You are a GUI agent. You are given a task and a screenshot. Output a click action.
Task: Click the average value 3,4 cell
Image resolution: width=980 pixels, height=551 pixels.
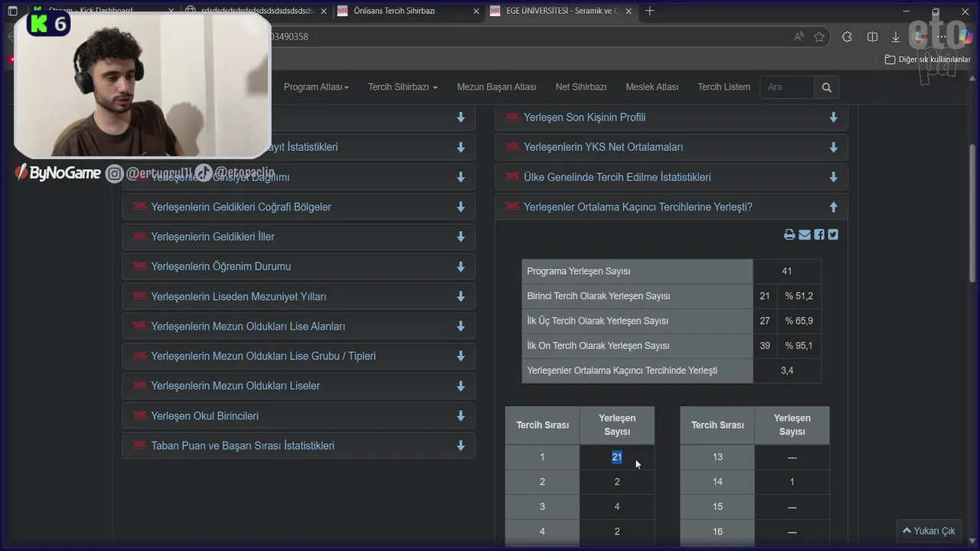[787, 371]
